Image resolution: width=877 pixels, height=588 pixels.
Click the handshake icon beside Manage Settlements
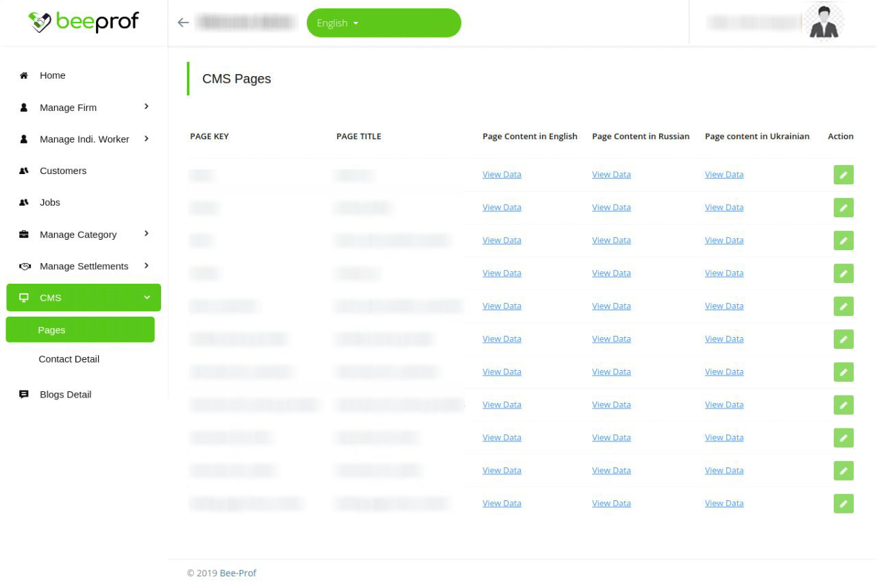[25, 266]
